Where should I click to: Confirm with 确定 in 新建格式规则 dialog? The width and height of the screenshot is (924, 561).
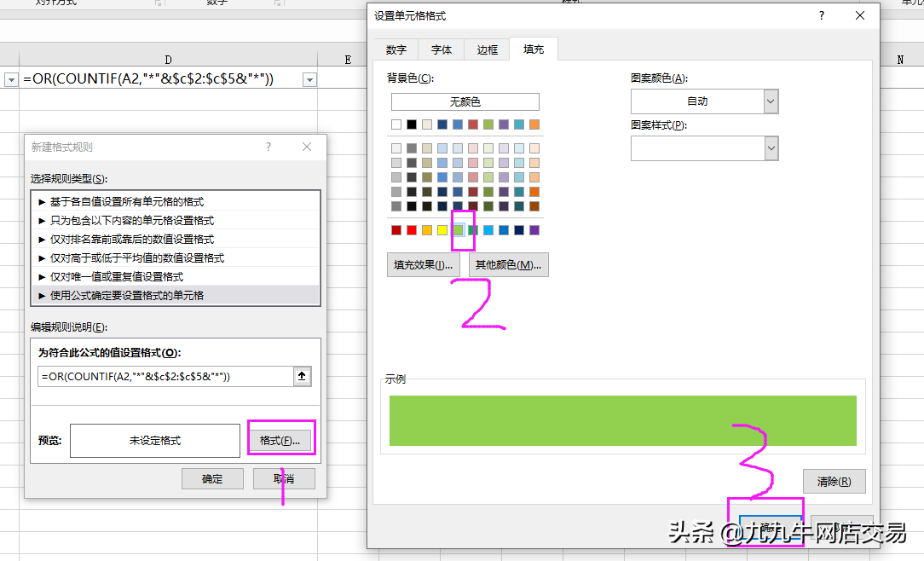tap(212, 479)
